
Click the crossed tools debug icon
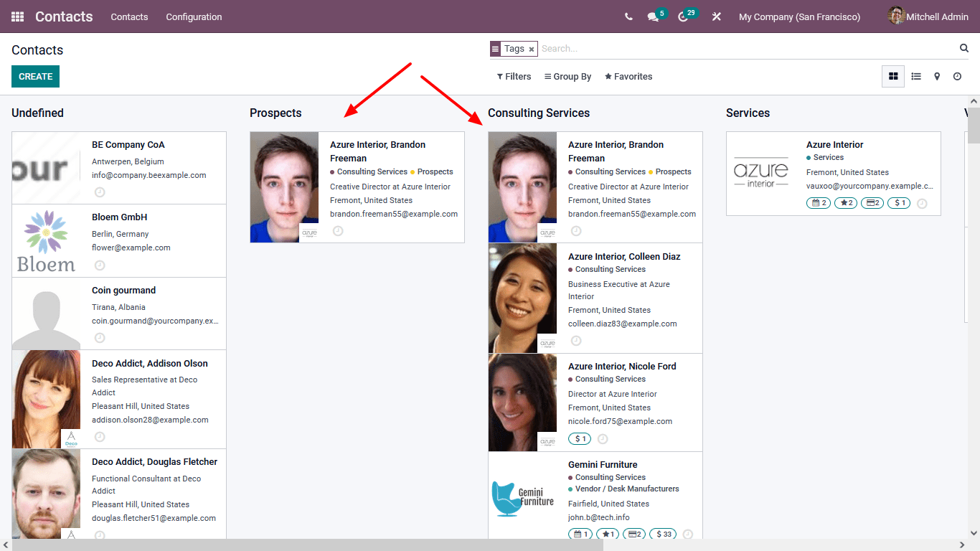[716, 17]
